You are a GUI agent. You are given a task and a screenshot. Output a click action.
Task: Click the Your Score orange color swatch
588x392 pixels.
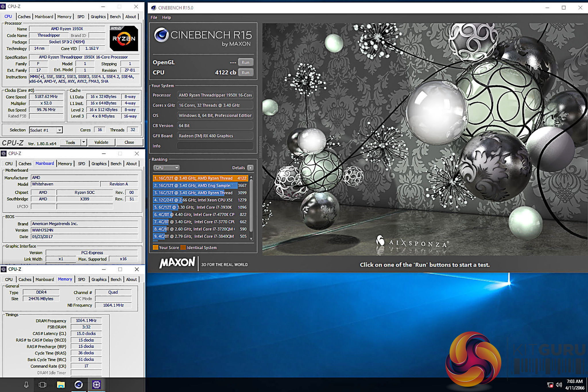[x=156, y=248]
